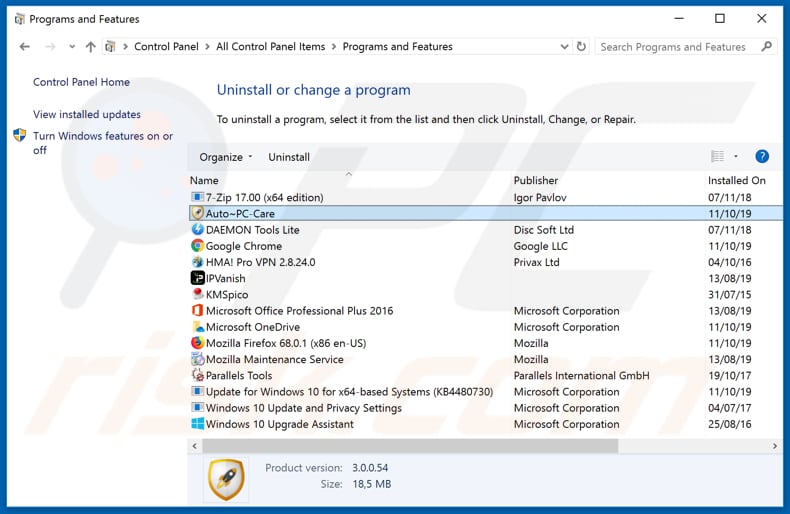This screenshot has width=790, height=514.
Task: Open Control Panel Home link
Action: pyautogui.click(x=81, y=82)
